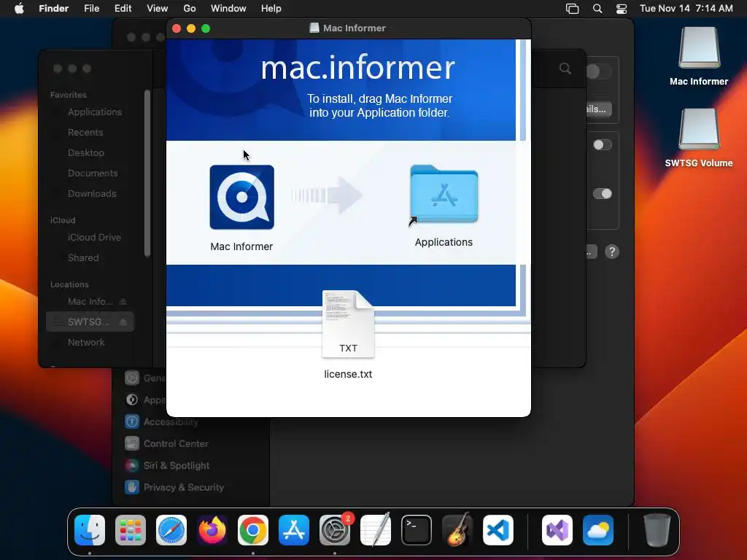747x560 pixels.
Task: Open Launchpad from the Dock
Action: pyautogui.click(x=131, y=530)
